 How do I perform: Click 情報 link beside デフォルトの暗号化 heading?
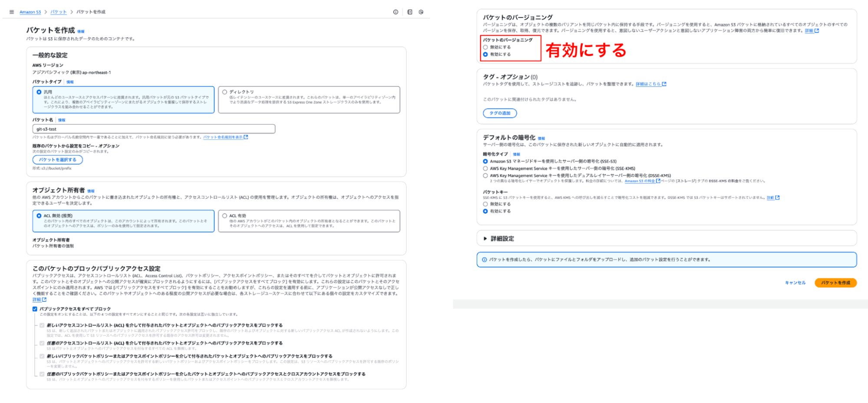click(541, 139)
